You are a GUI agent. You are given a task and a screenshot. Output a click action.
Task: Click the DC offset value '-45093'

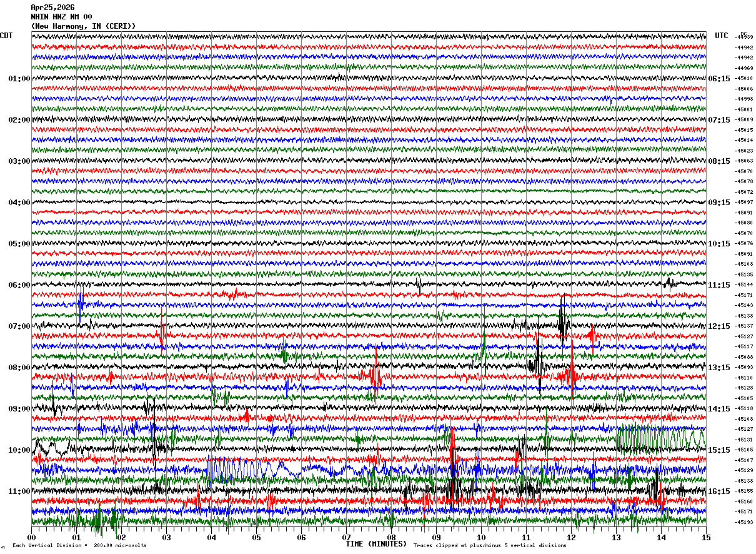point(744,368)
